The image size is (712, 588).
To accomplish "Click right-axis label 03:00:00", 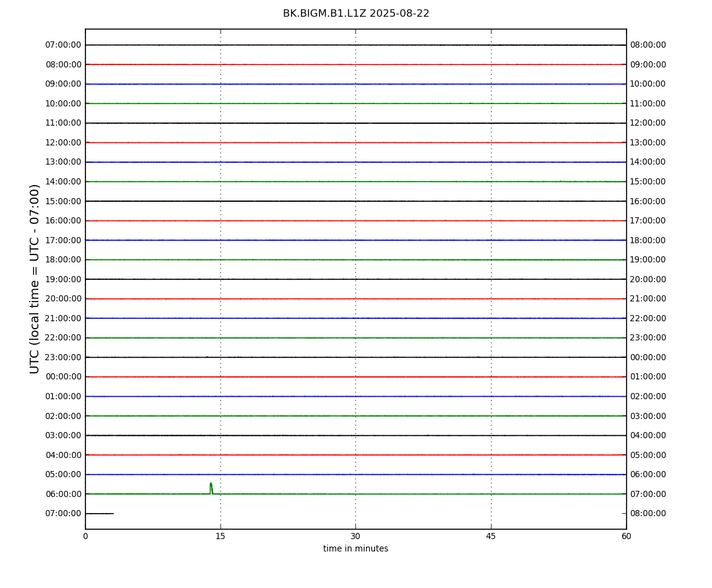I will pyautogui.click(x=648, y=416).
